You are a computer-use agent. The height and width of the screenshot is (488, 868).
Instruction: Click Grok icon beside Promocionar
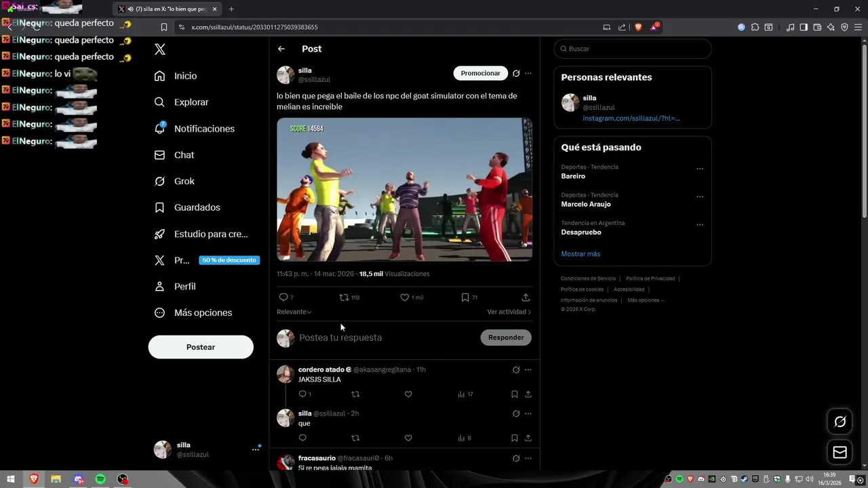(516, 73)
